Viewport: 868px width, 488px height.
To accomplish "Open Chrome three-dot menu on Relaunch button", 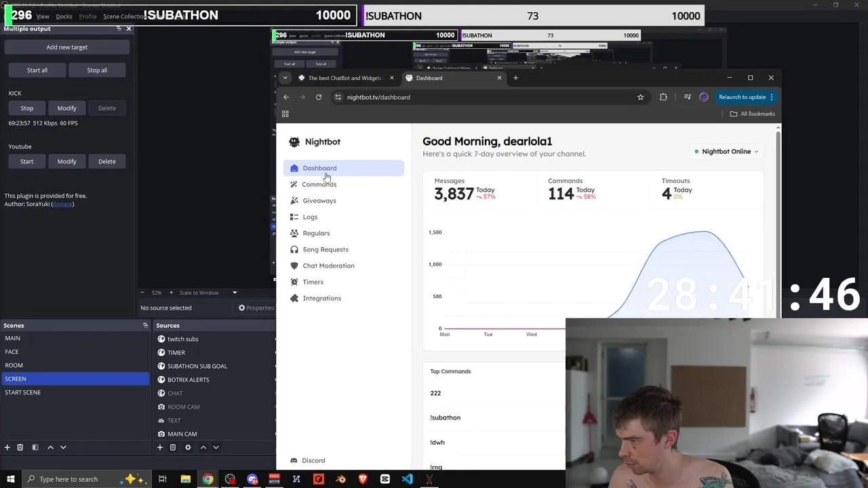I will [772, 97].
